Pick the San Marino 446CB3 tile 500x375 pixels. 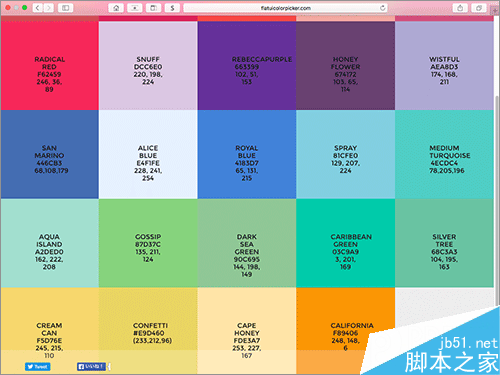tap(49, 154)
